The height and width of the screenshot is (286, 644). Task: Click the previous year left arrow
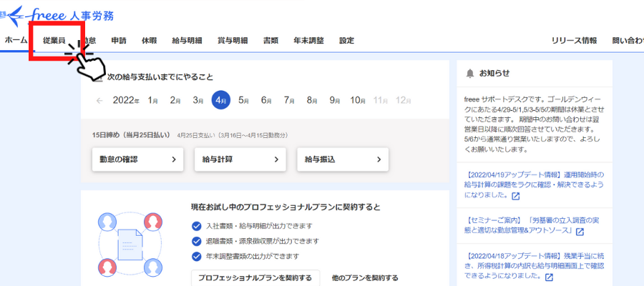coord(99,101)
